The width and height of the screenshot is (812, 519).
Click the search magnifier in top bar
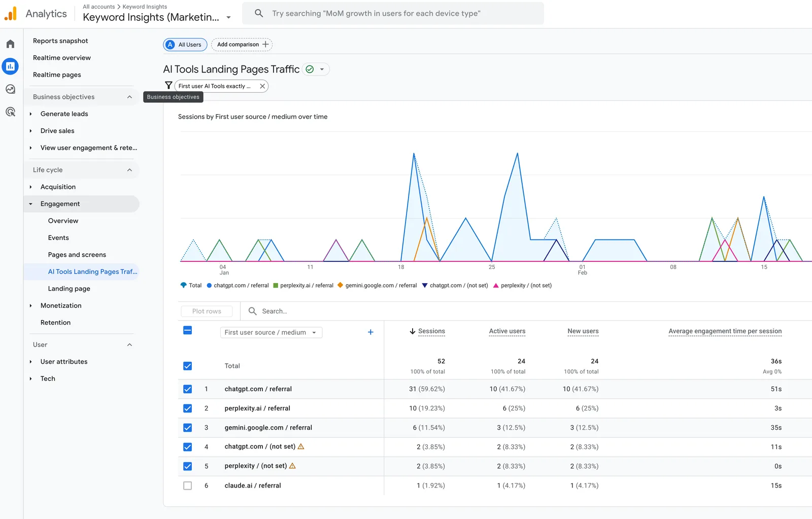click(259, 13)
